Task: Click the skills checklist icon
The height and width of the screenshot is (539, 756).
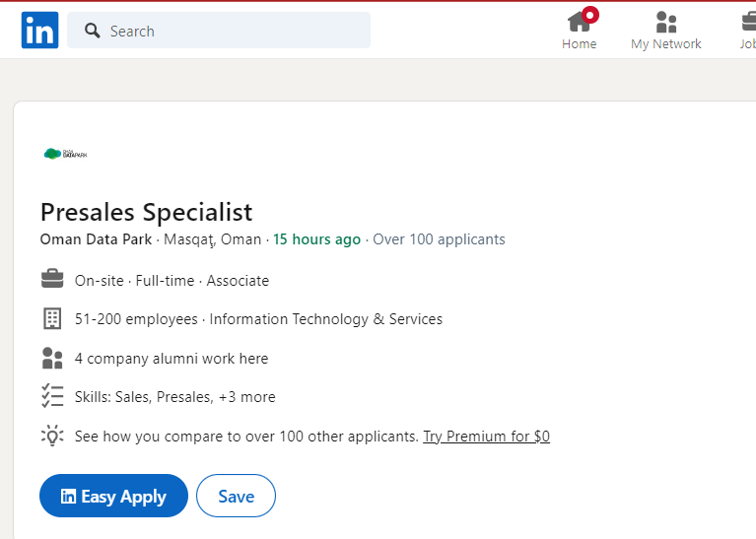Action: click(x=52, y=396)
